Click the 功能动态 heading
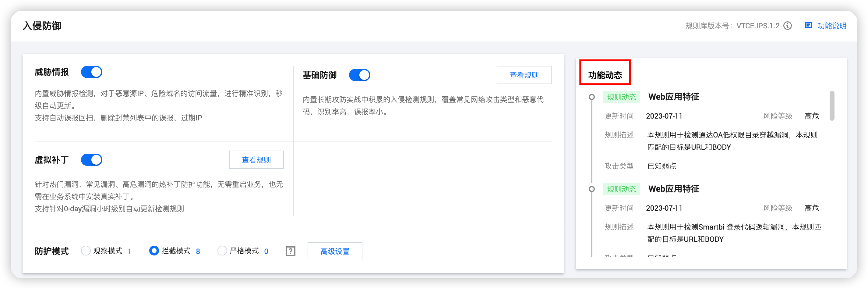 coord(605,75)
